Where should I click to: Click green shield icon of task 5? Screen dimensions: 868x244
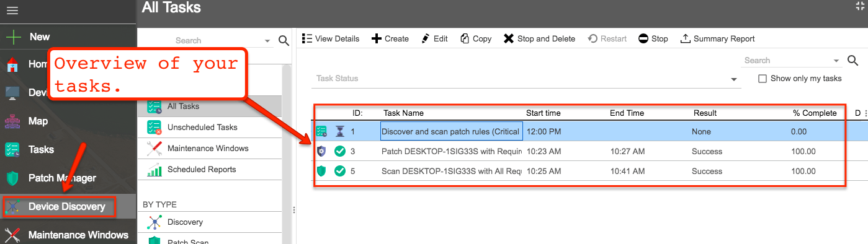pos(321,171)
